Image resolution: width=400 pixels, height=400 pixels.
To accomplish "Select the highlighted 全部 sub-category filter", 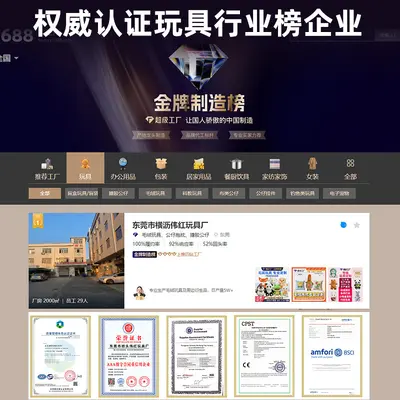I will point(45,193).
